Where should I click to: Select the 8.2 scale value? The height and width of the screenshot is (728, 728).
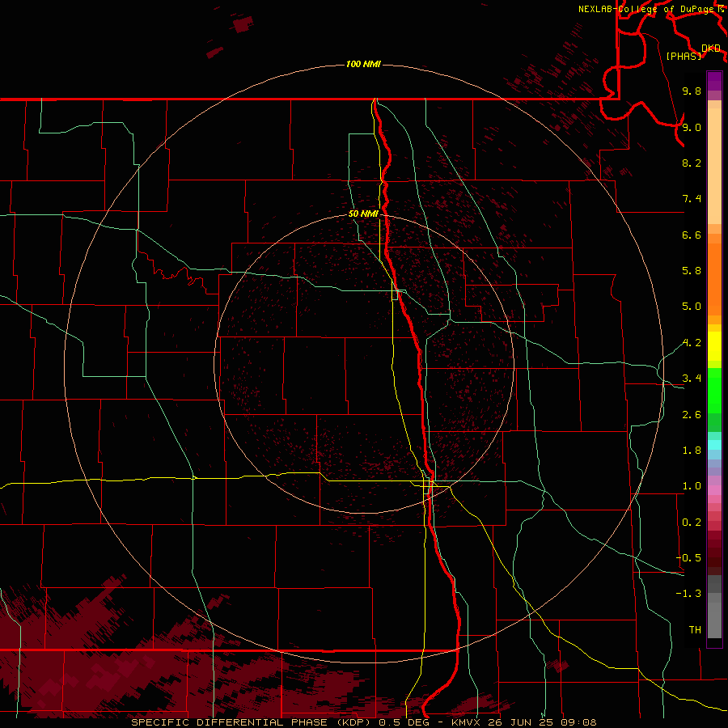[692, 163]
